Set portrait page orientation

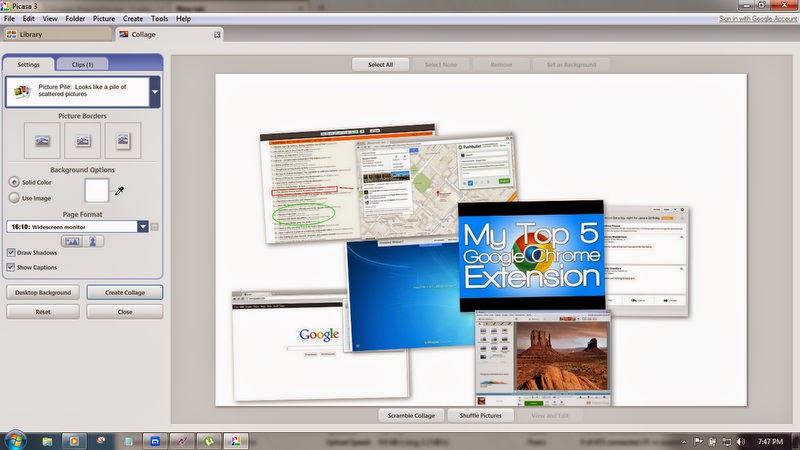[93, 241]
